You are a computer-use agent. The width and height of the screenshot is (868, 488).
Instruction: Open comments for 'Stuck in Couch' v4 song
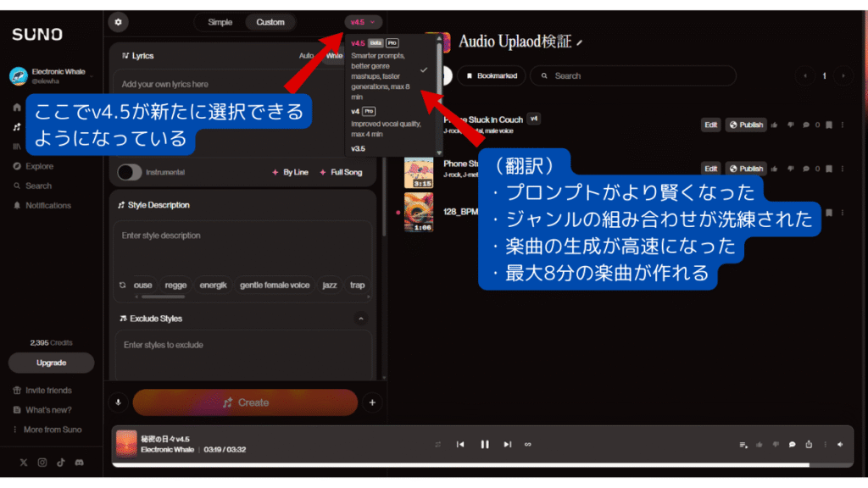click(x=806, y=125)
